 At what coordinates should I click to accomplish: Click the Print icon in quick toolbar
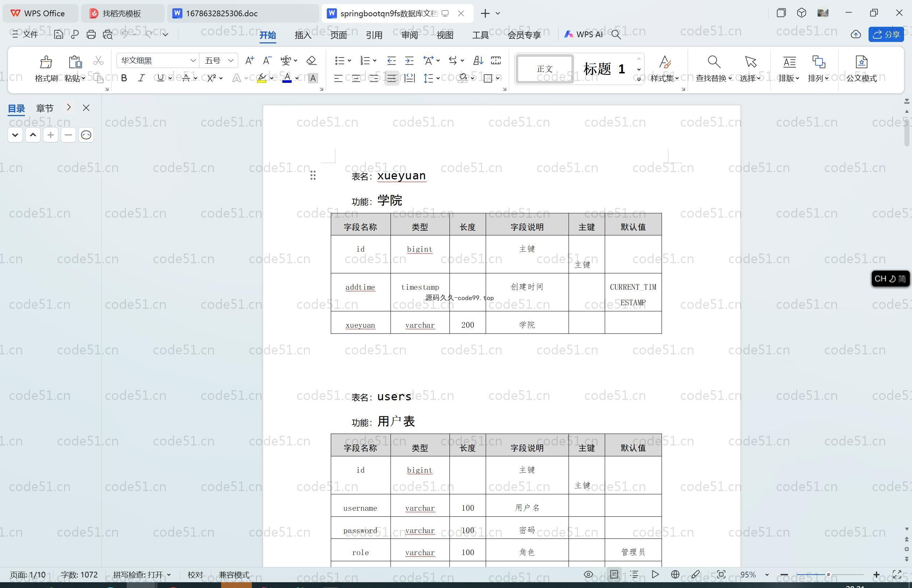tap(91, 34)
